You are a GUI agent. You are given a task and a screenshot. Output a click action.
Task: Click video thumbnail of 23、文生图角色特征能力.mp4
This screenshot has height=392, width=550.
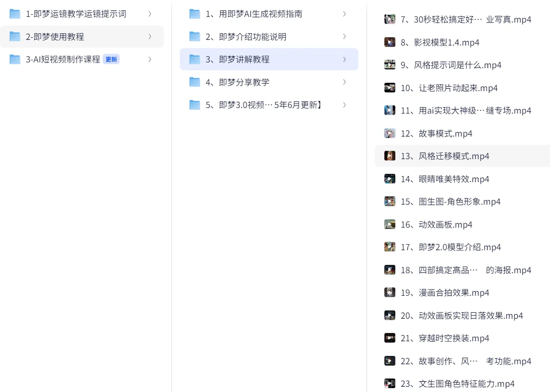point(390,384)
